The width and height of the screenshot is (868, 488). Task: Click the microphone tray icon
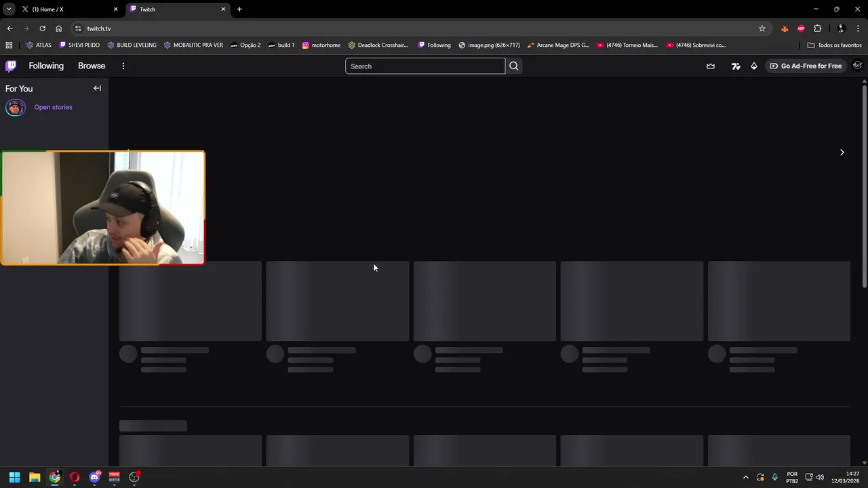(x=774, y=477)
